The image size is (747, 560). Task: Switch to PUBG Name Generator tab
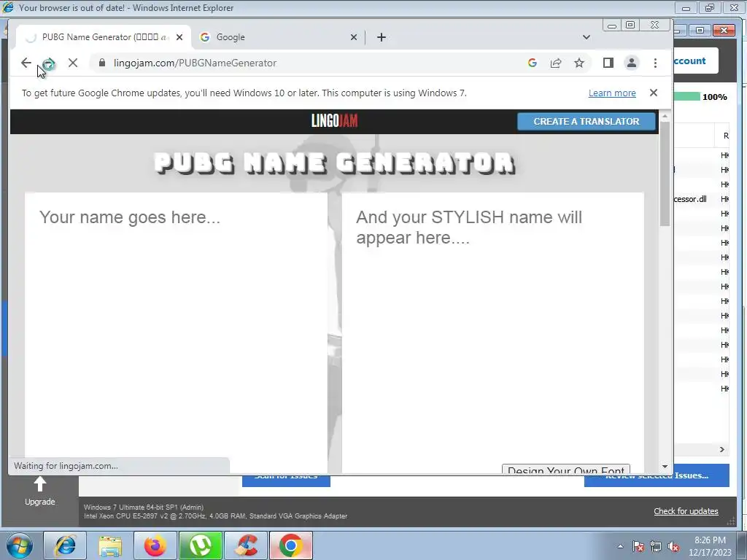point(104,37)
